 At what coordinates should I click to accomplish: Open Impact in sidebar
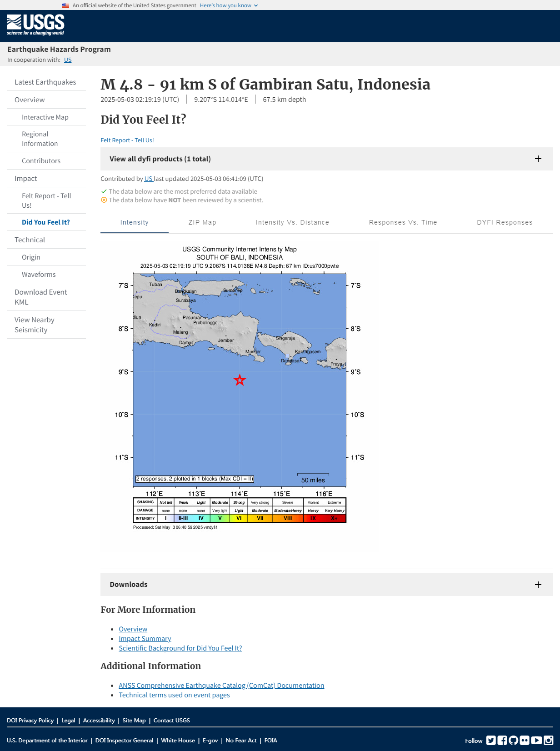point(46,178)
